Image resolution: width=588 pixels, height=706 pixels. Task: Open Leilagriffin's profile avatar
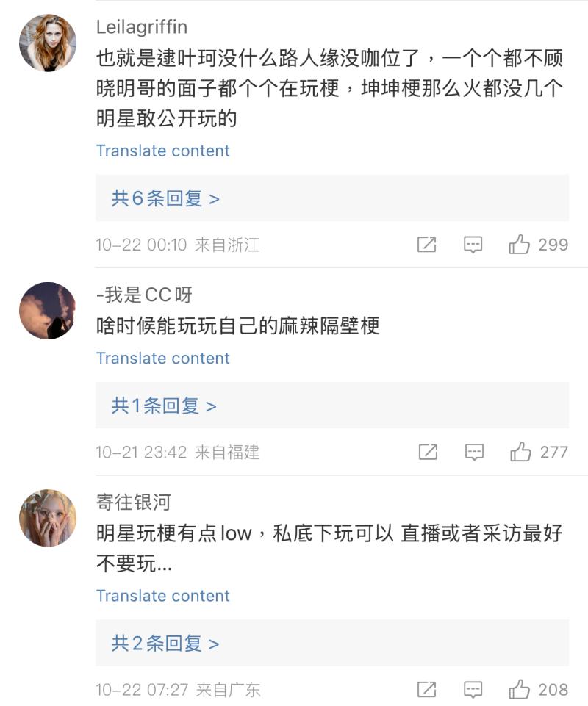coord(48,43)
